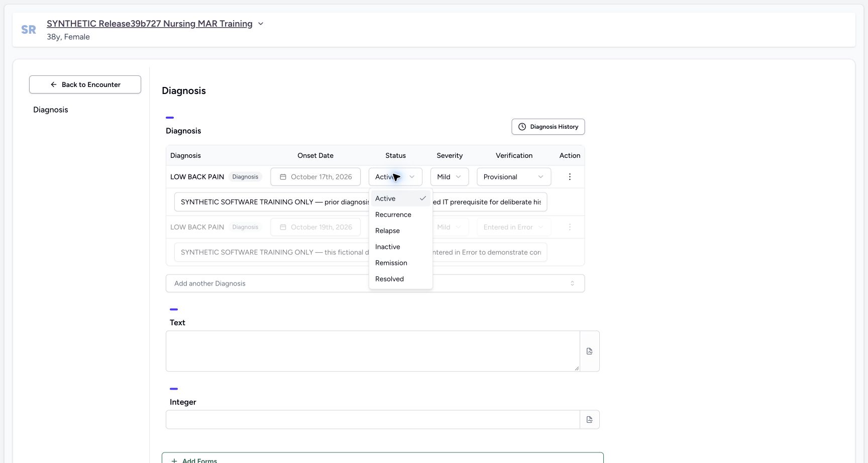The image size is (868, 463).
Task: Open the patient name link
Action: pyautogui.click(x=150, y=24)
